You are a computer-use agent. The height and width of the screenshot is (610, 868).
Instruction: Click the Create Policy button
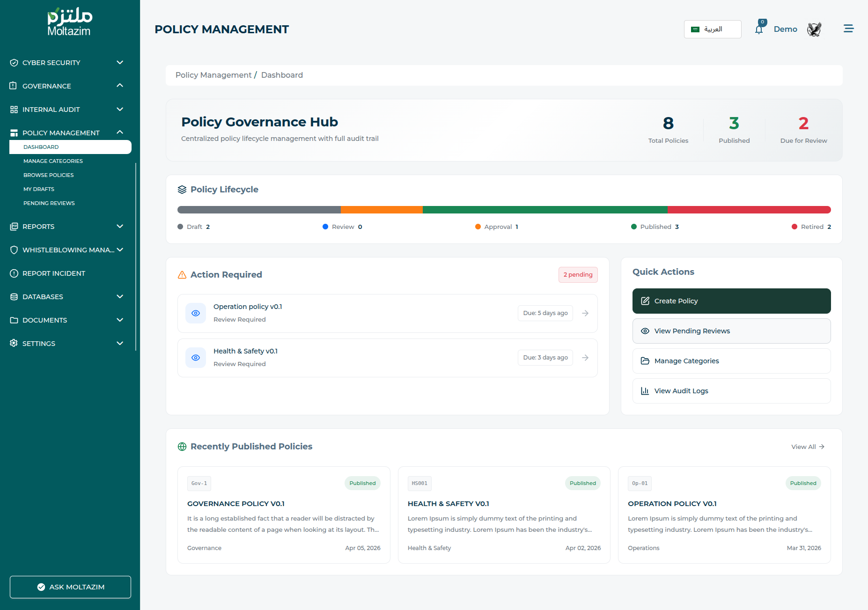731,301
